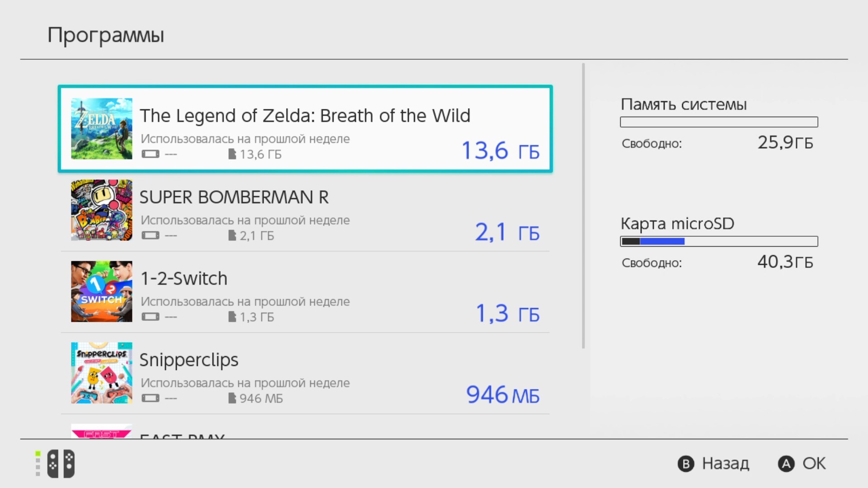The width and height of the screenshot is (868, 488).
Task: Click the partially visible FAST RMX thumbnail
Action: 101,431
